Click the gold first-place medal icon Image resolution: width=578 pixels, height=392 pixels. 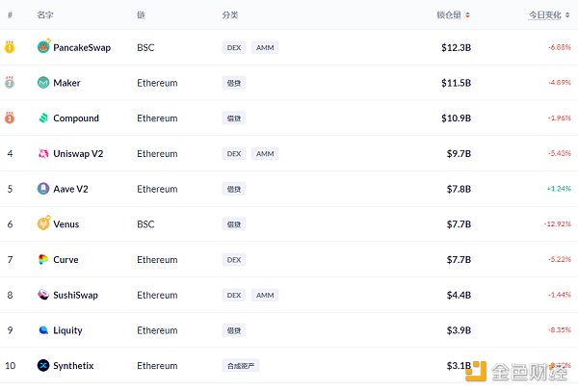10,47
